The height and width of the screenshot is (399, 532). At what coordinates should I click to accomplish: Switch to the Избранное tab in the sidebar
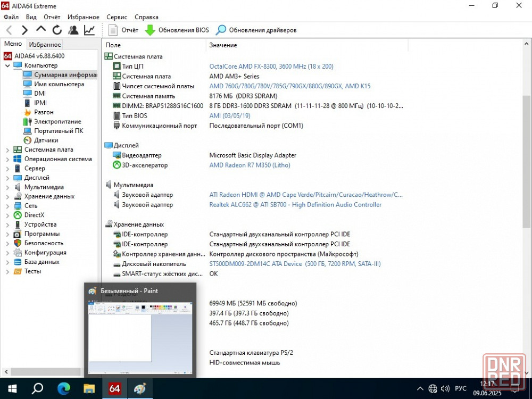coord(45,45)
